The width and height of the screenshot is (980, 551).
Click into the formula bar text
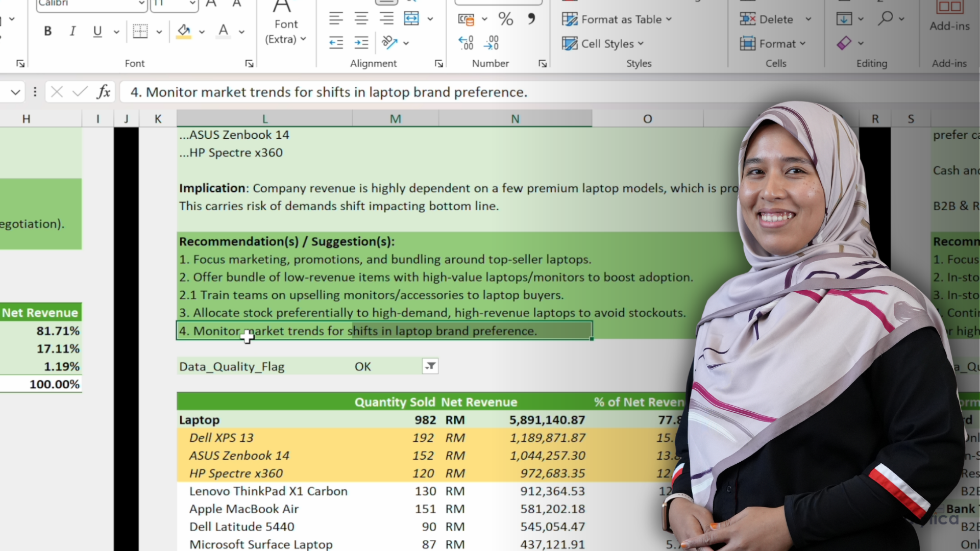tap(329, 92)
